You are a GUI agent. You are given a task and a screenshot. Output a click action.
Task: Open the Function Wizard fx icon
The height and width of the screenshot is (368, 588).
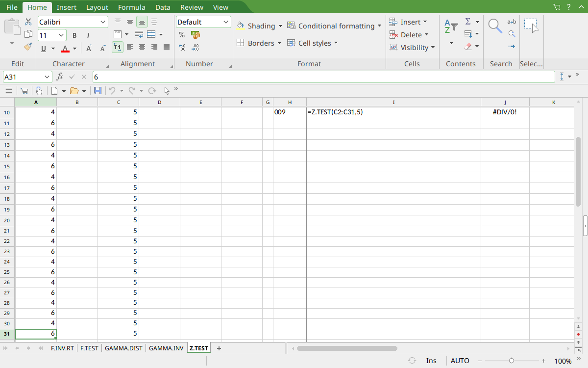(x=60, y=77)
